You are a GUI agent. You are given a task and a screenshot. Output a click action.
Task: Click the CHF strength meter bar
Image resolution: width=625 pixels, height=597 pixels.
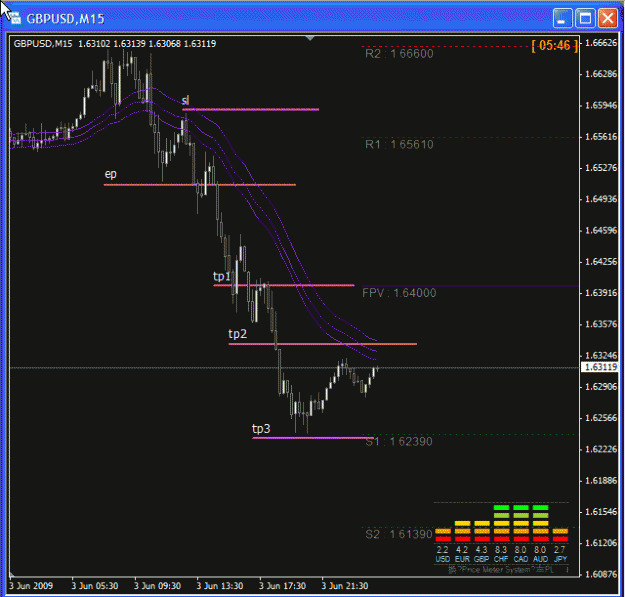pos(501,523)
